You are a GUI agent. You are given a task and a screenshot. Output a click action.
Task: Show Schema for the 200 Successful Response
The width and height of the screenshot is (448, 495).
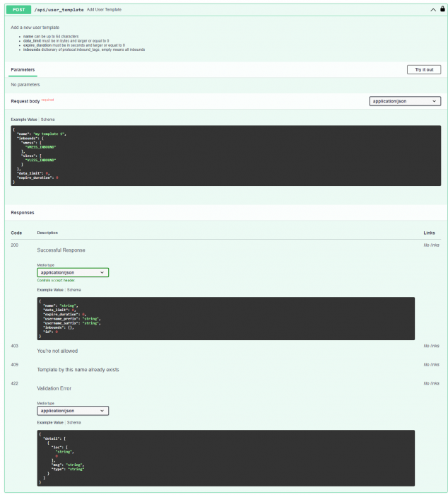(73, 290)
